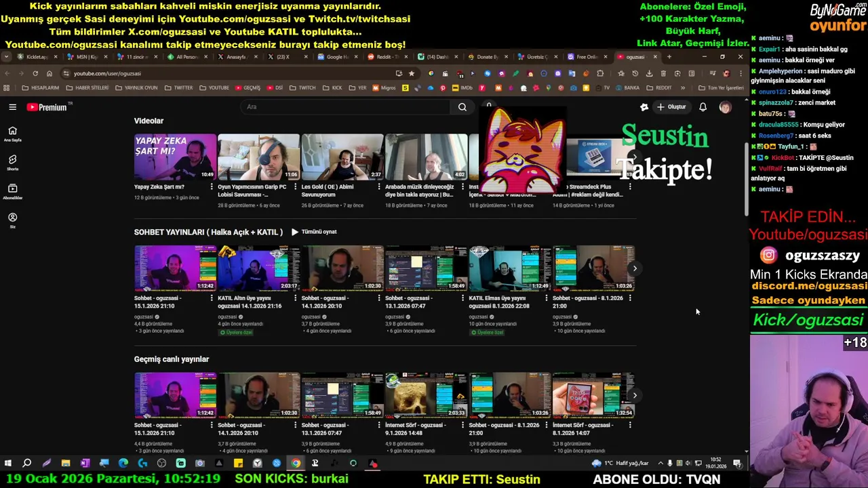Image resolution: width=868 pixels, height=488 pixels.
Task: Focus the YouTube Ara search field
Action: click(x=345, y=107)
